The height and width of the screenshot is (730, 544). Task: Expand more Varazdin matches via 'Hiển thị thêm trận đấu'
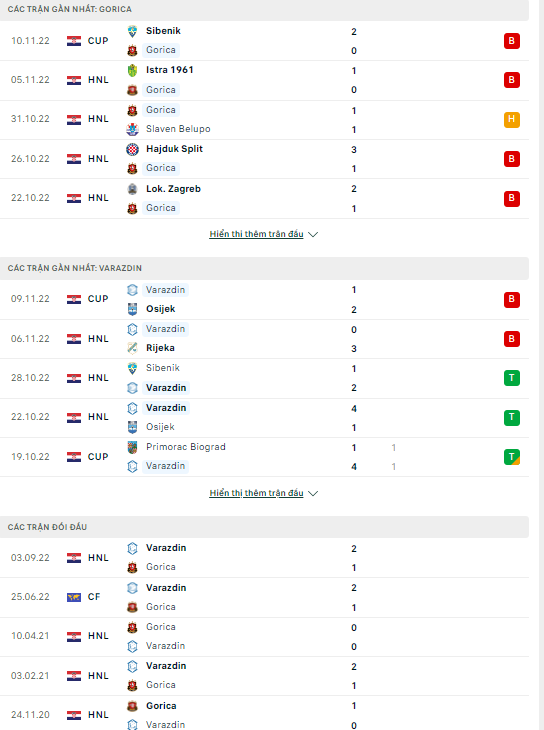256,493
